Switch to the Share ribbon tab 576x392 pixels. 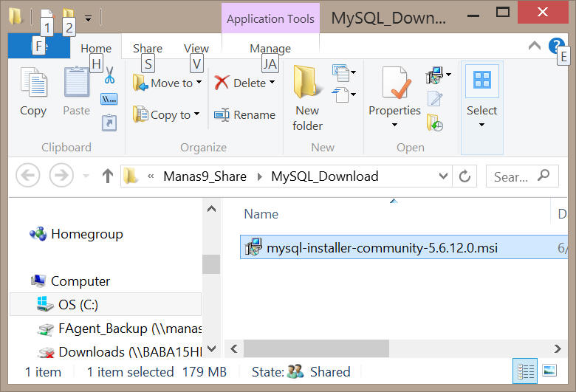pyautogui.click(x=148, y=48)
